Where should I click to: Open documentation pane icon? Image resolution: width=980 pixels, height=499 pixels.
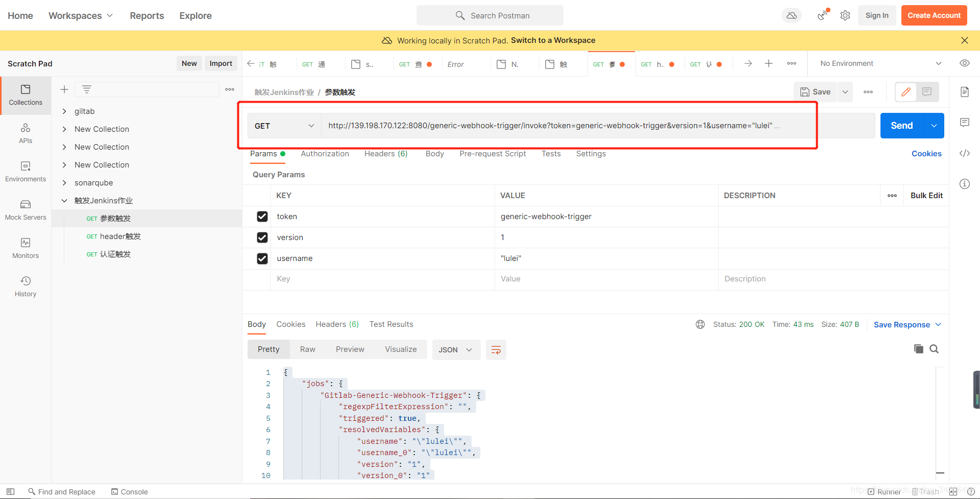965,92
